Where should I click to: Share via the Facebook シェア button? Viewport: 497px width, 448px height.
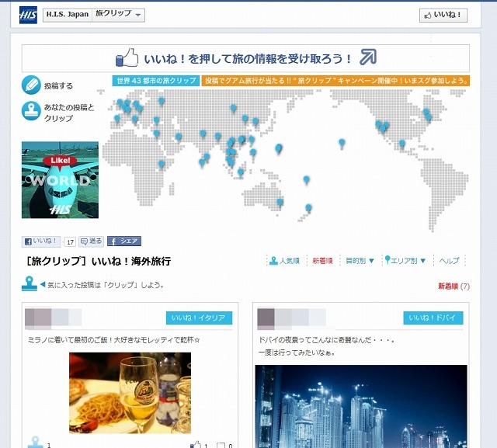coord(124,241)
